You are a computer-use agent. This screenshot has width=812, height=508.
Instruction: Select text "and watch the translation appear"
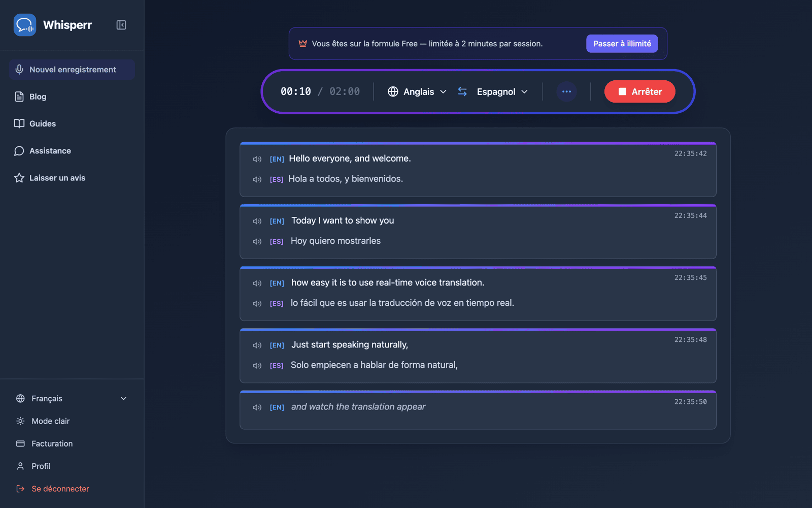point(358,406)
